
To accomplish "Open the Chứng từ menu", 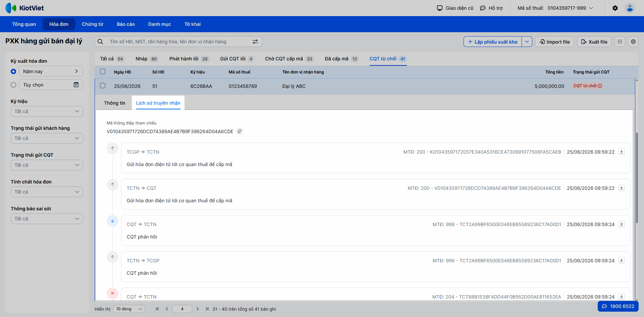I will pos(93,24).
